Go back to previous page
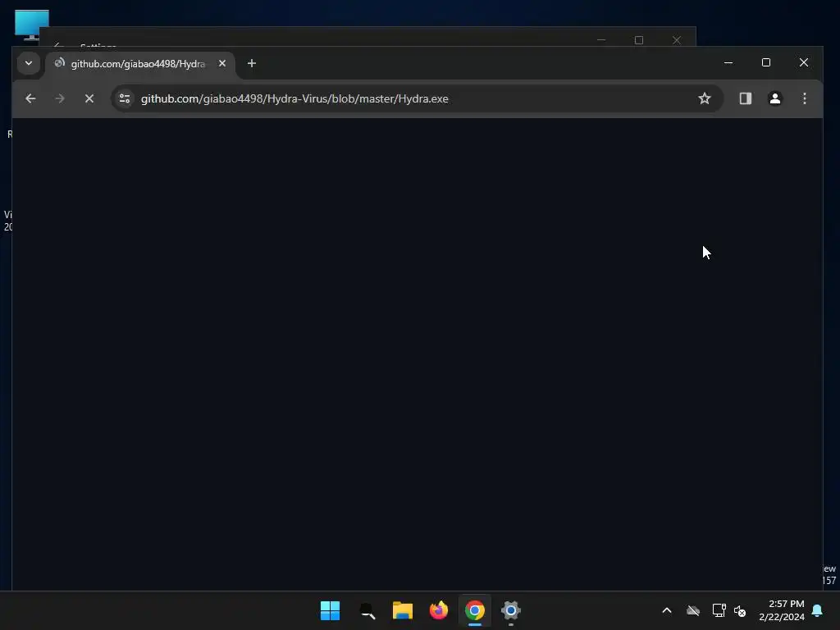The width and height of the screenshot is (840, 630). pyautogui.click(x=30, y=98)
